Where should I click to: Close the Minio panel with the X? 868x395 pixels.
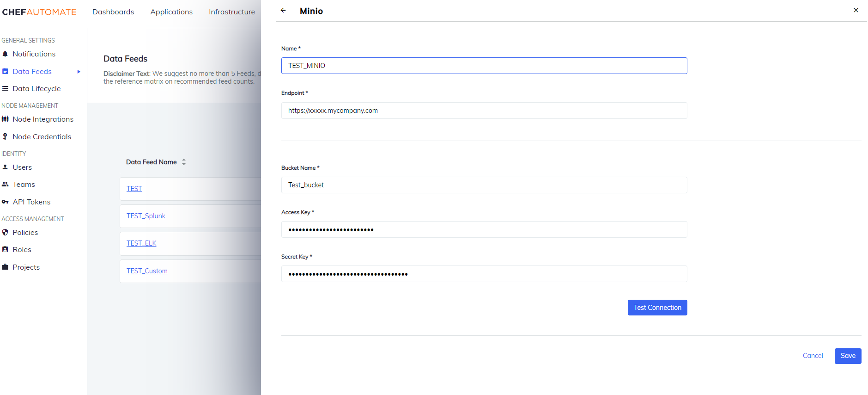856,10
